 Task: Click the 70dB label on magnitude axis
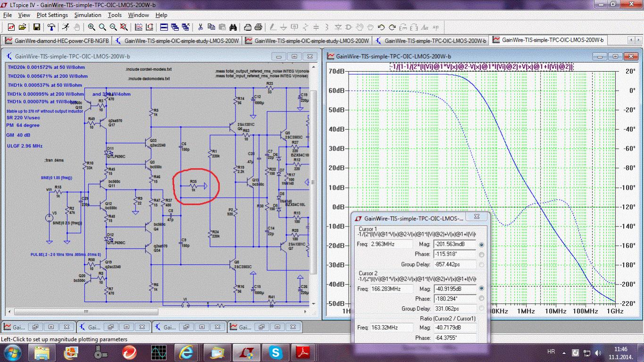point(336,71)
